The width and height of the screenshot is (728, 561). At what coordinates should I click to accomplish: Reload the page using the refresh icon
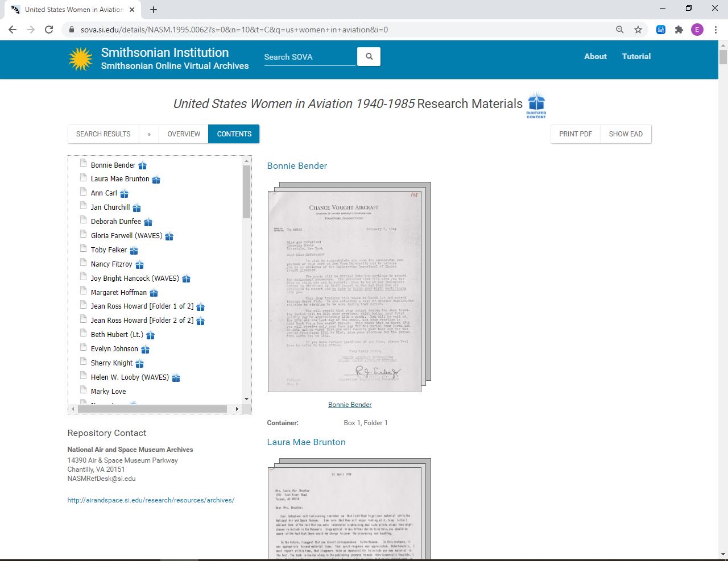pyautogui.click(x=49, y=30)
